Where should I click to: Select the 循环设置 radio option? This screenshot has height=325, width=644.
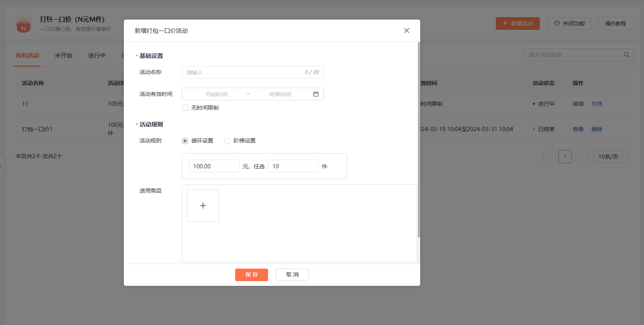pos(185,141)
